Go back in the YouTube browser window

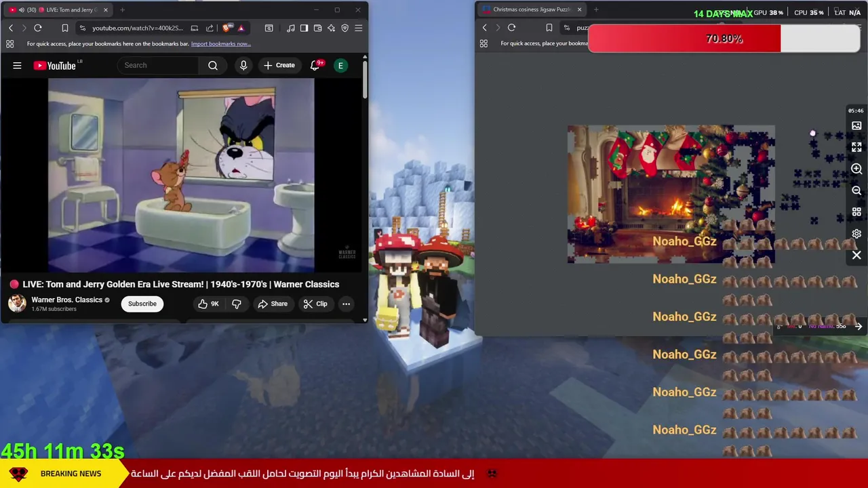[11, 28]
